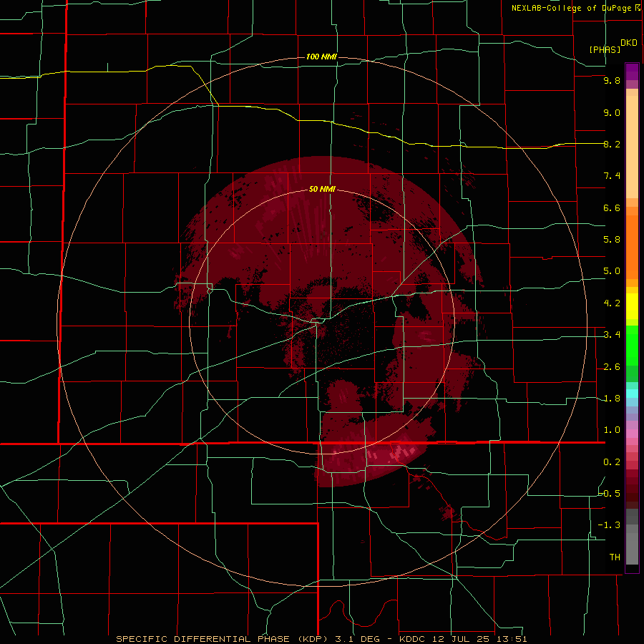
Task: Click the 4.2 scale label
Action: [x=612, y=303]
